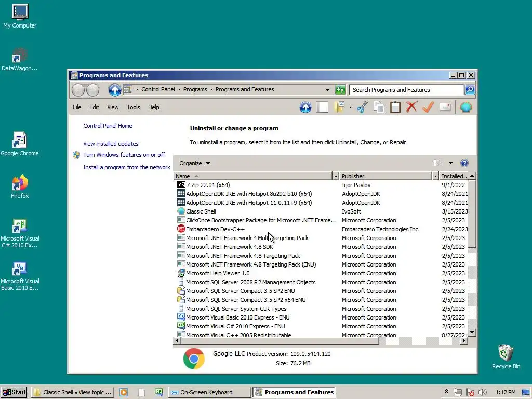Open Classic Shell settings shell icon
This screenshot has width=532, height=399.
[x=466, y=107]
